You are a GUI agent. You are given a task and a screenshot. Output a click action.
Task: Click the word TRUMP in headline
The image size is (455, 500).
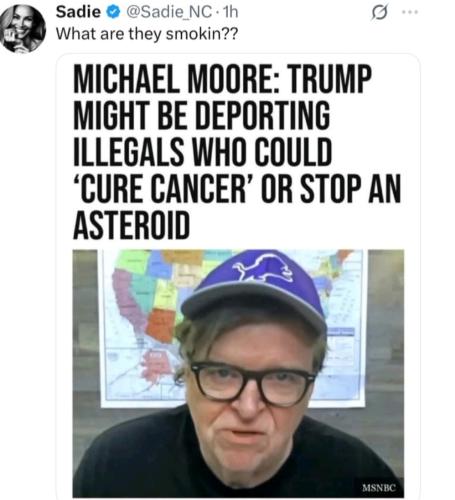pos(330,79)
